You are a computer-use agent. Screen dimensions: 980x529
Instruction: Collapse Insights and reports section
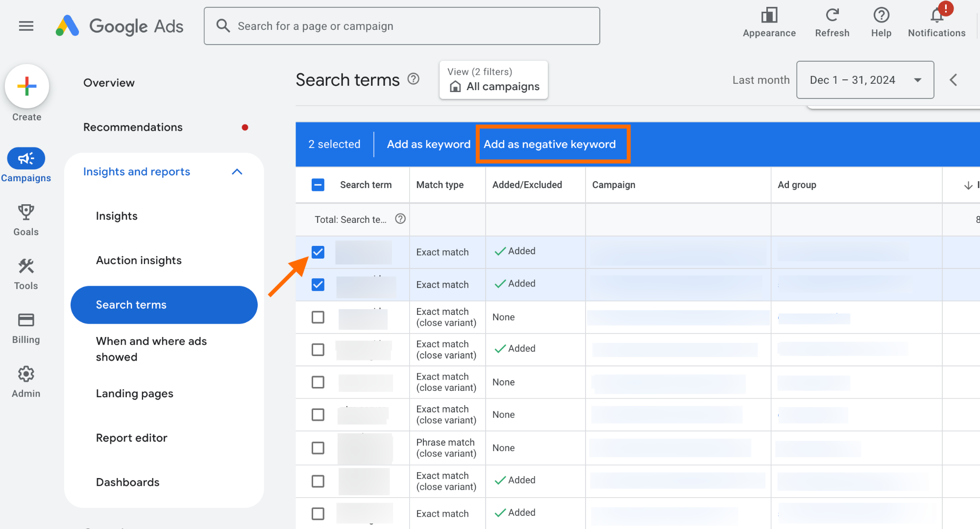[x=237, y=172]
